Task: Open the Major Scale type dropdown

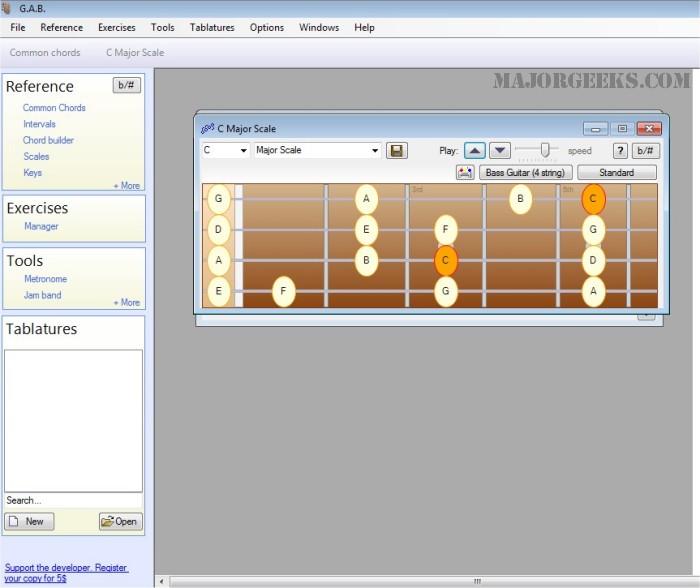Action: 317,150
